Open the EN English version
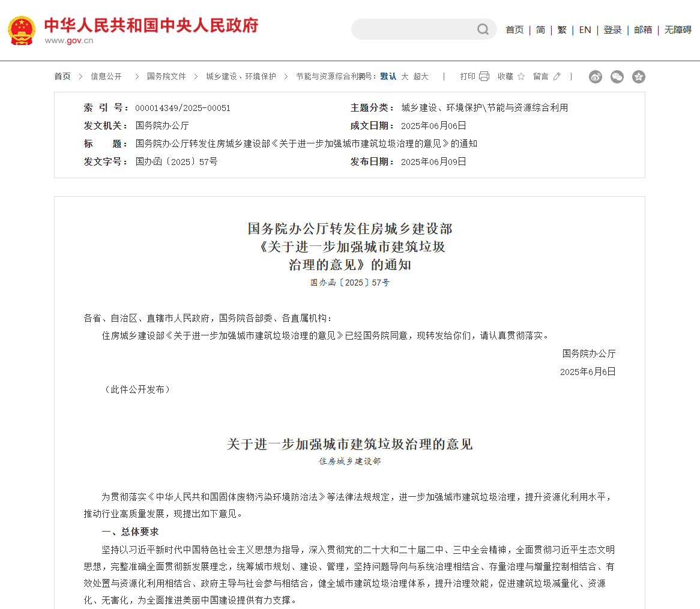 [585, 29]
